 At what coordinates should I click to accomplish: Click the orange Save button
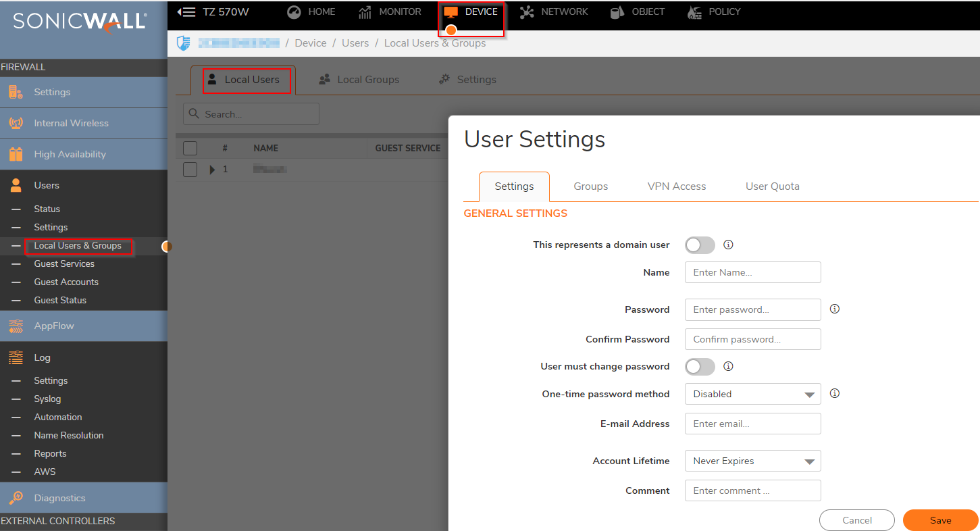point(940,520)
